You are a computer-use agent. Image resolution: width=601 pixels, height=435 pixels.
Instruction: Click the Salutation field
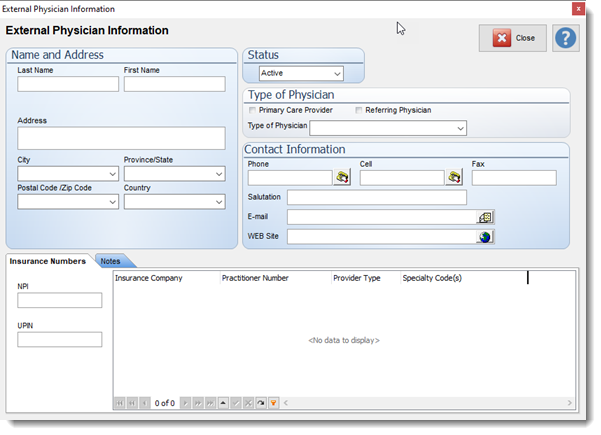click(x=377, y=197)
